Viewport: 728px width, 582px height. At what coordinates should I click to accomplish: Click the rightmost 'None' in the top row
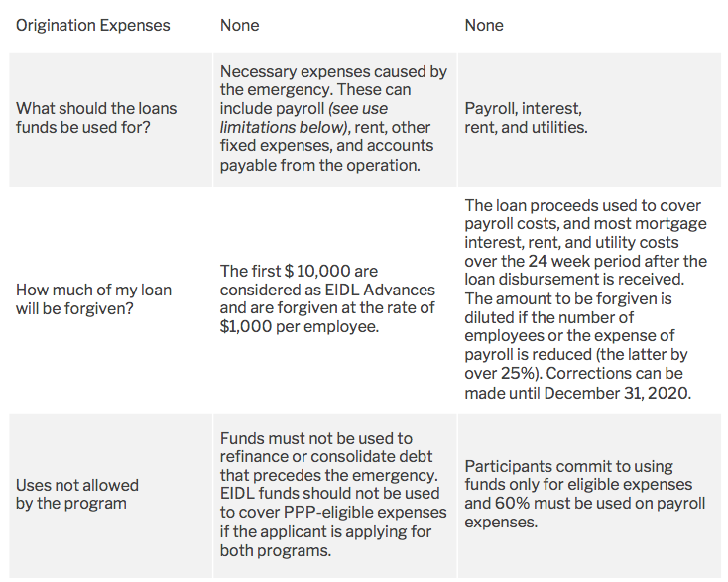pyautogui.click(x=484, y=25)
